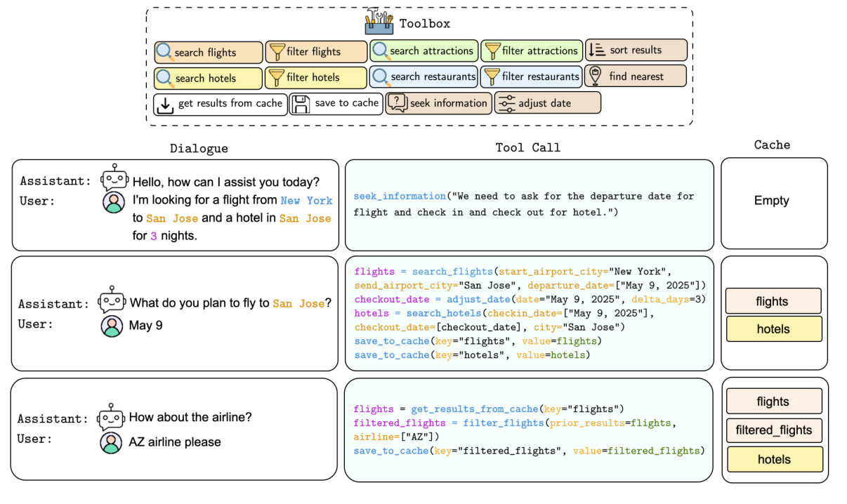
Task: Click the filter attractions tool button
Action: pos(532,51)
